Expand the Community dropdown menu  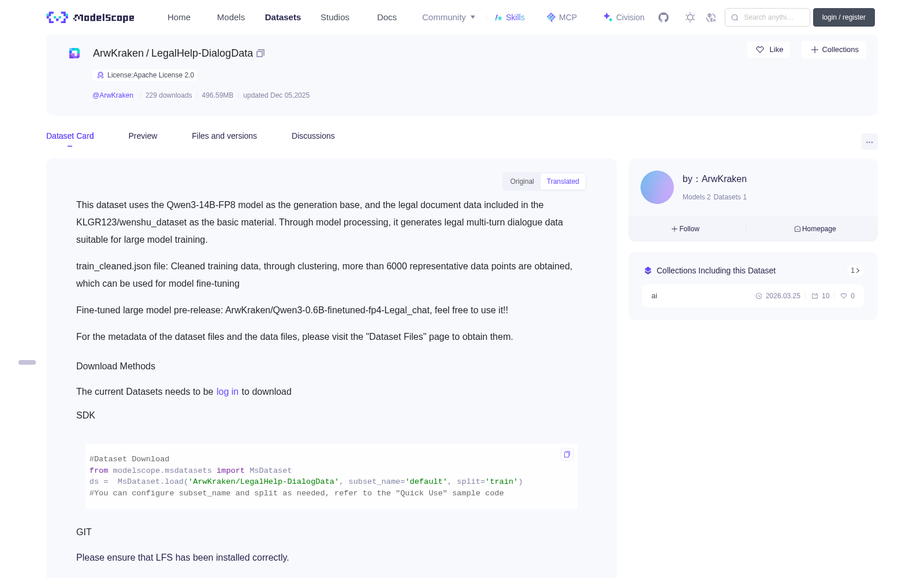click(x=449, y=17)
